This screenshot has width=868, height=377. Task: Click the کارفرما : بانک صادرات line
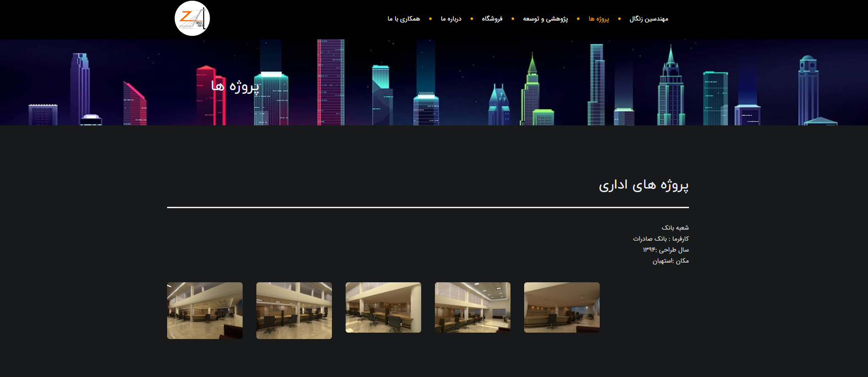[661, 238]
